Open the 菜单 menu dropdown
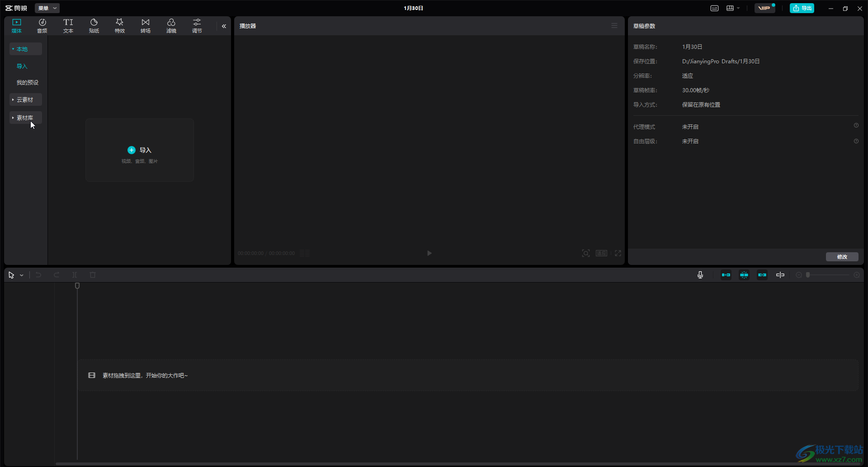The image size is (868, 467). 47,8
